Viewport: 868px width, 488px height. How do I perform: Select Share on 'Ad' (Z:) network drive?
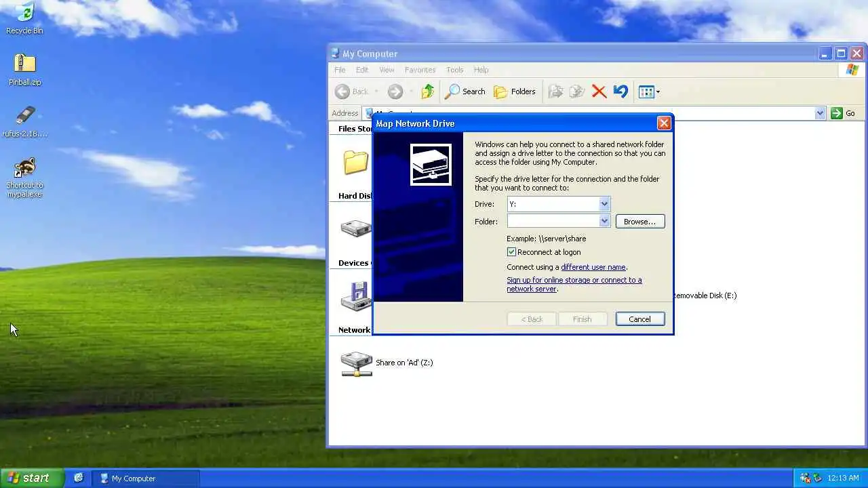tap(387, 363)
